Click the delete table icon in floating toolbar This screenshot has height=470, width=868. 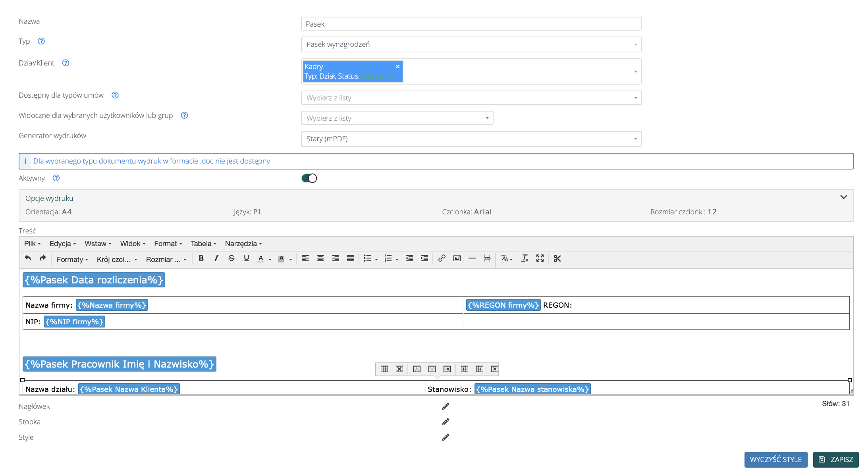[x=399, y=369]
